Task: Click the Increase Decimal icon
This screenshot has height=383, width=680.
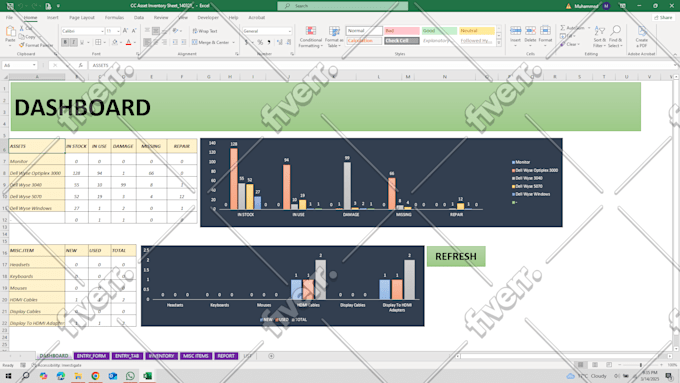Action: coord(279,43)
